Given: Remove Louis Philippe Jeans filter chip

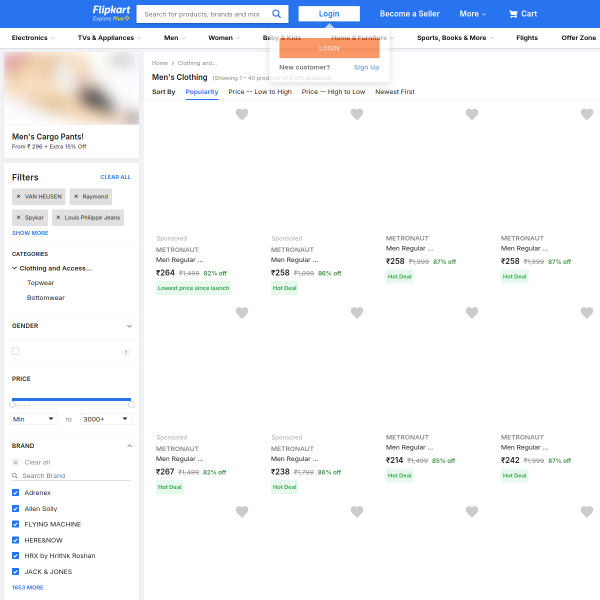Looking at the screenshot, I should tap(58, 217).
